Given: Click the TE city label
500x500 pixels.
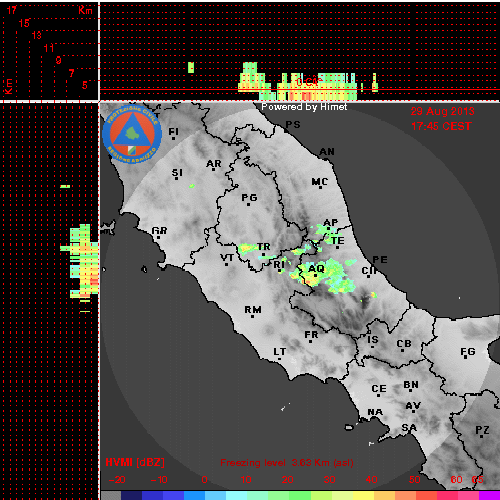Looking at the screenshot, I should 338,240.
